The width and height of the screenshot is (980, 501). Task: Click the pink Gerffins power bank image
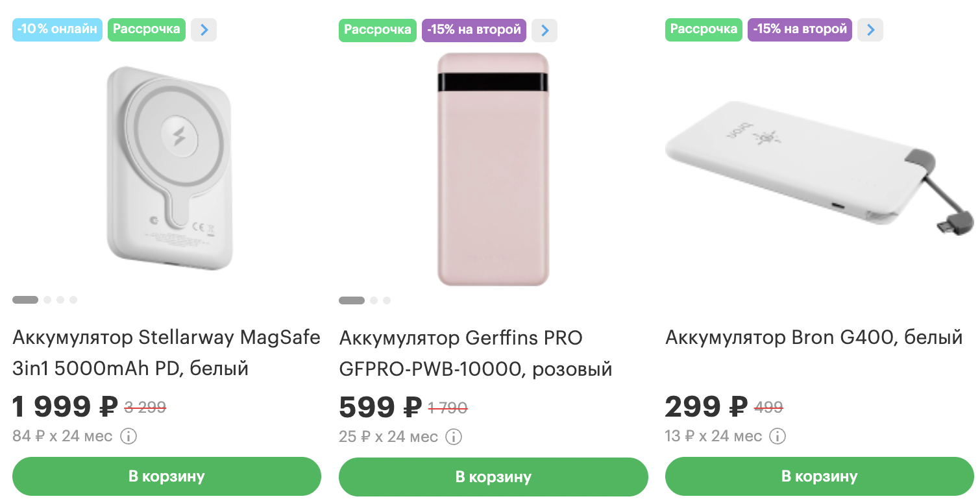[493, 169]
